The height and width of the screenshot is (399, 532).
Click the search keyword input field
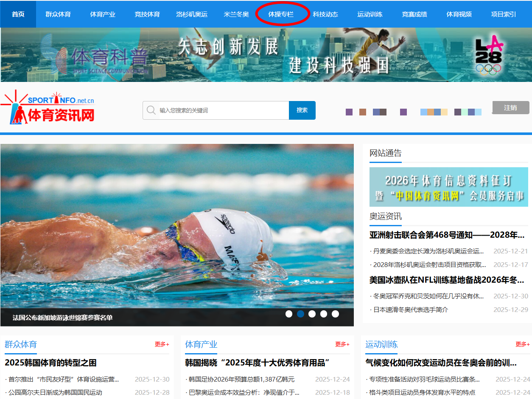(x=223, y=110)
